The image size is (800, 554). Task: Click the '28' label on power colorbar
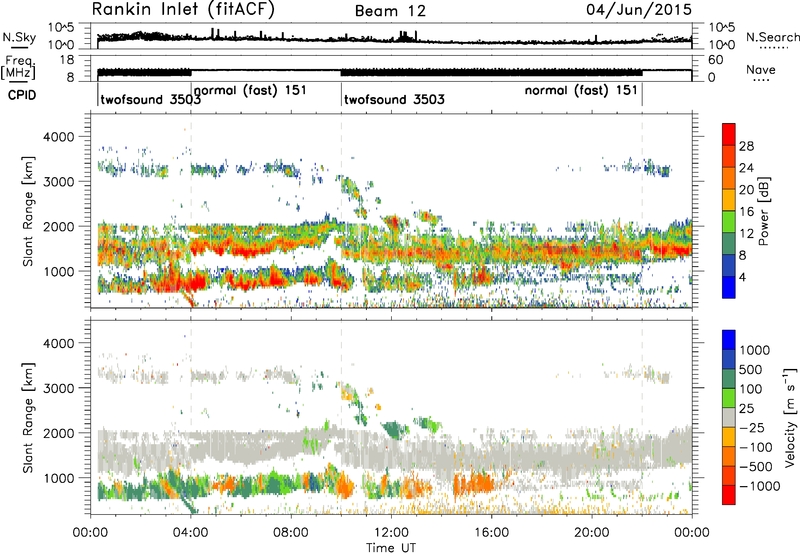(746, 146)
